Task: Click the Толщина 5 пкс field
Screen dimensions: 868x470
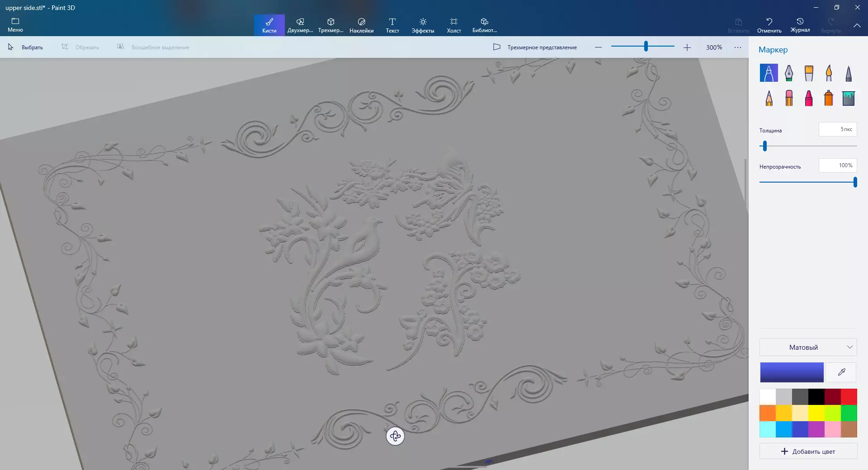Action: [x=838, y=129]
